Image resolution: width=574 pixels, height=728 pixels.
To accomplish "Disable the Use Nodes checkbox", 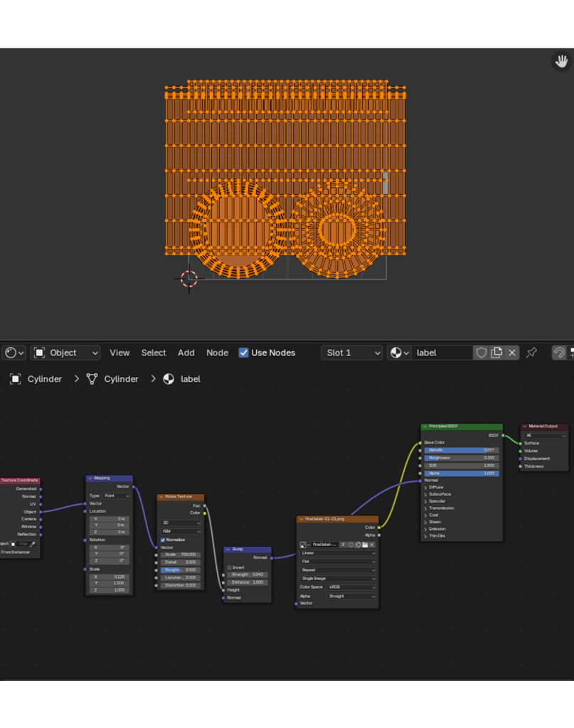I will [x=244, y=353].
